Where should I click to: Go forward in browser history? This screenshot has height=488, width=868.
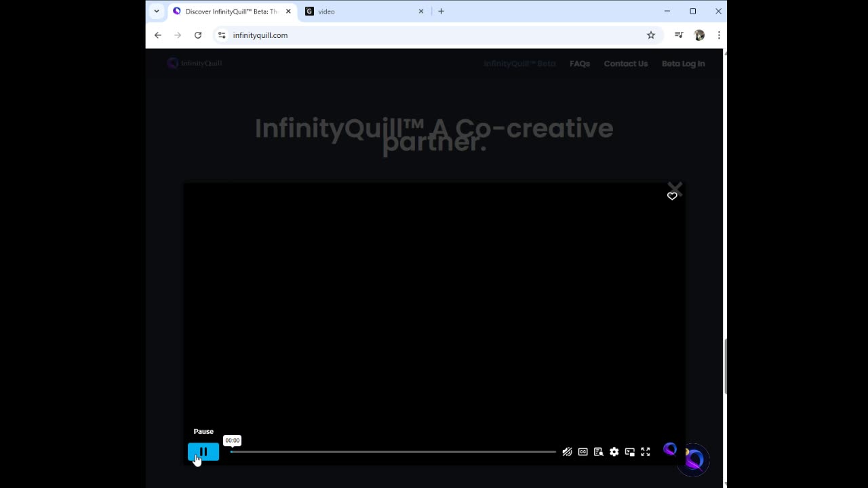tap(178, 35)
